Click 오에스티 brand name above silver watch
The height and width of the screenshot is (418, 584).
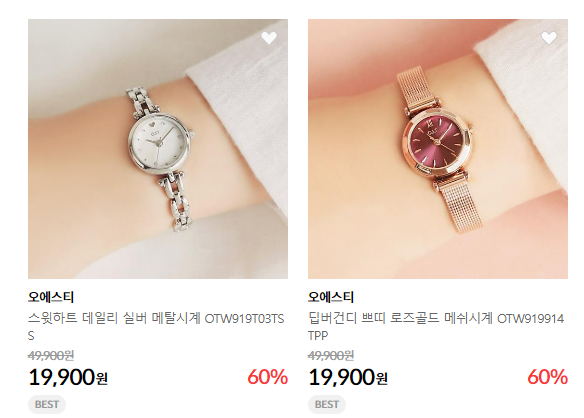51,297
